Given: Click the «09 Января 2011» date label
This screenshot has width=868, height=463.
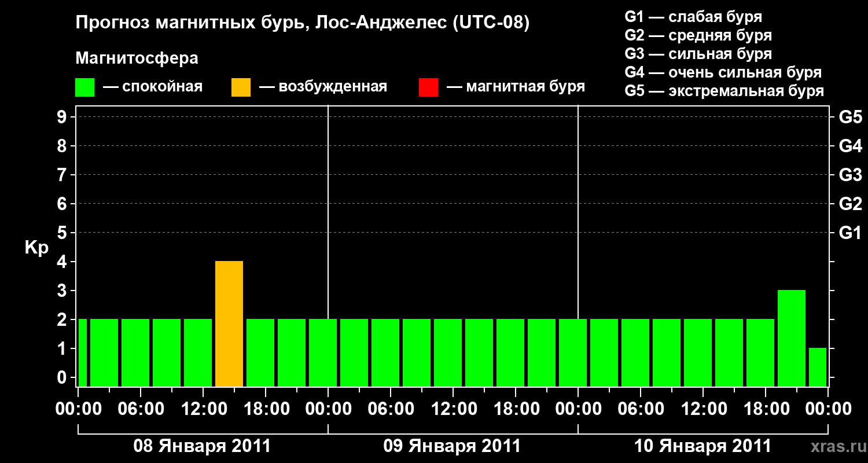Looking at the screenshot, I should [x=453, y=446].
